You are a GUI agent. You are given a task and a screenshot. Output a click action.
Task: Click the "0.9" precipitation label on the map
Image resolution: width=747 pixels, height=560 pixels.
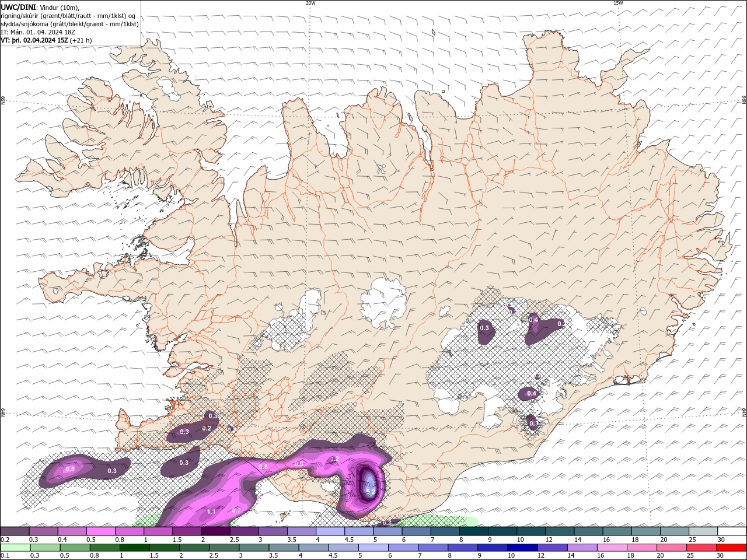[299, 463]
